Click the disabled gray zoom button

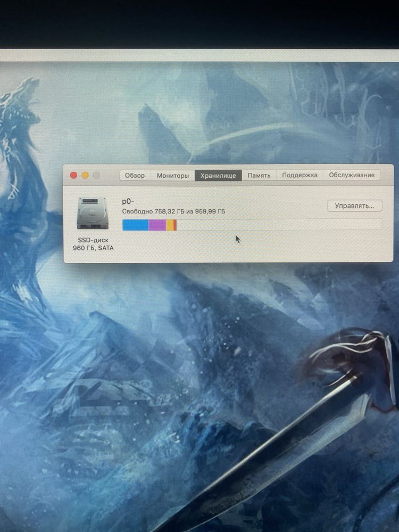click(x=96, y=175)
